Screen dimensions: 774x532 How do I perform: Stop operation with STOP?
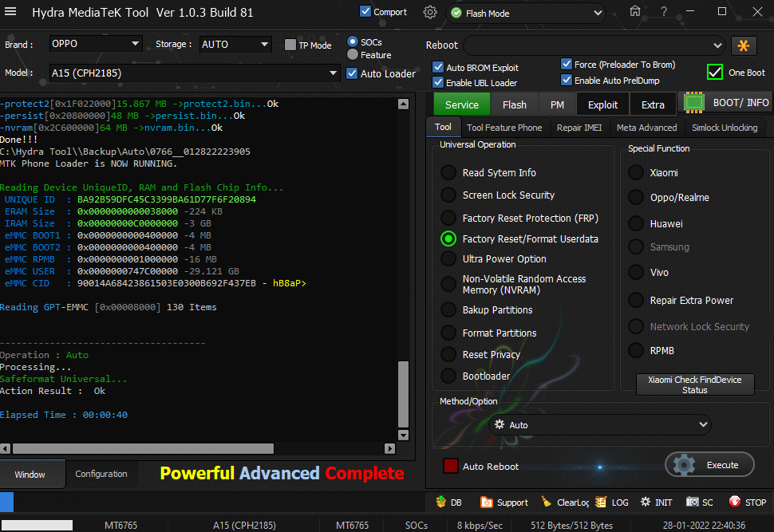[x=748, y=502]
